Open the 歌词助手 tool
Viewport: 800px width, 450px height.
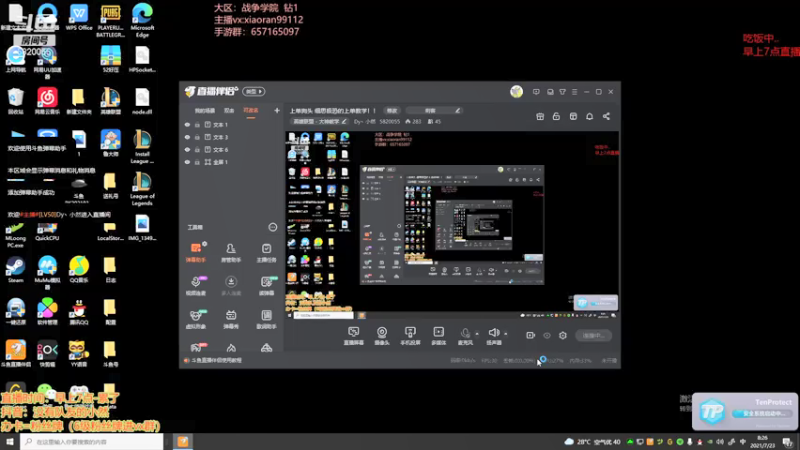266,319
